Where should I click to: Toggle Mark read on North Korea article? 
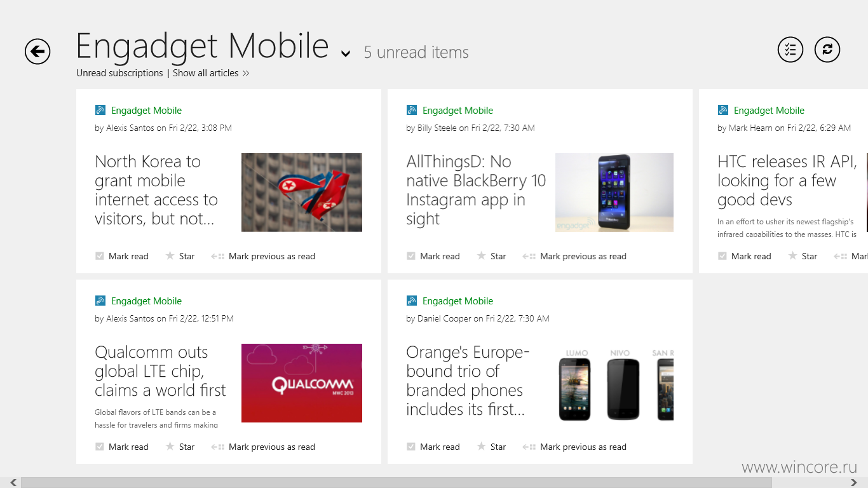[122, 256]
